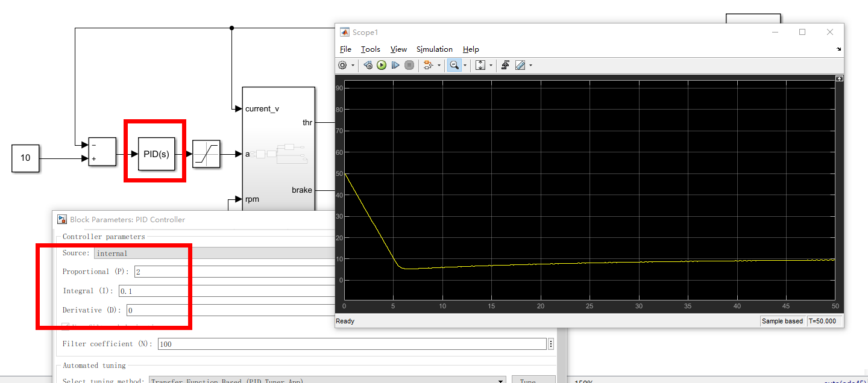Run simulation with green play button
The width and height of the screenshot is (868, 383).
[x=382, y=65]
